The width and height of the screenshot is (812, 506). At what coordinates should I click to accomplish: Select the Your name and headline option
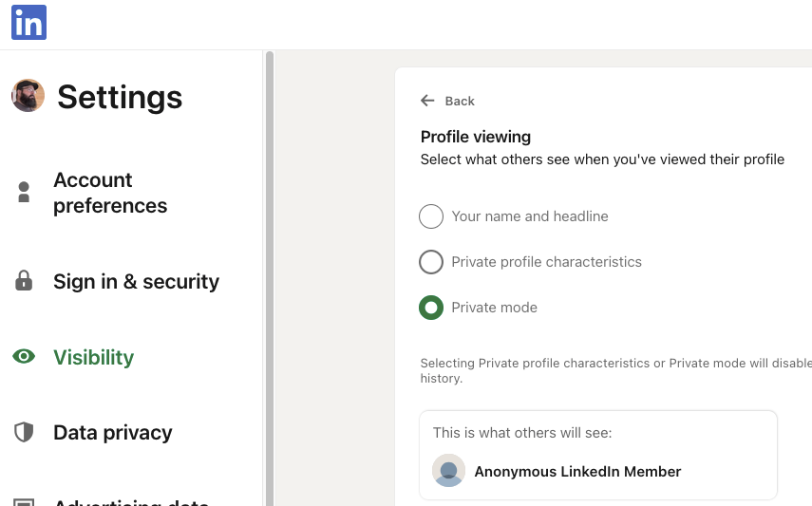[x=431, y=216]
